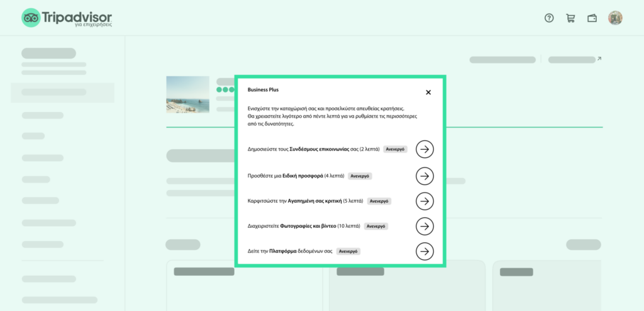Open arrow for Ειδική προσφορά row
The image size is (644, 311).
pos(425,176)
